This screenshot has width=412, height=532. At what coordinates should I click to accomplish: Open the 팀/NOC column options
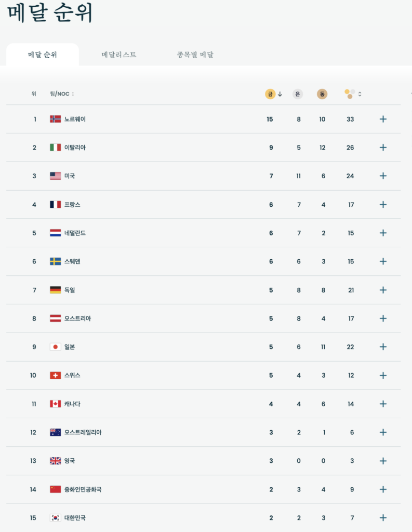click(73, 94)
